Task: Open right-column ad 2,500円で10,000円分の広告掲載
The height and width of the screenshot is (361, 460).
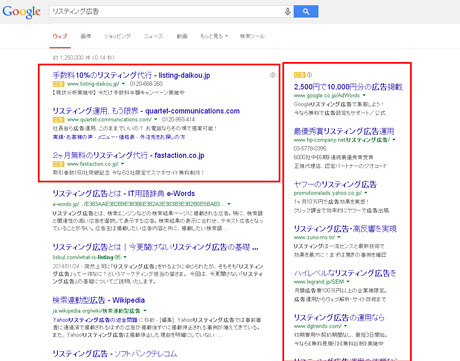Action: point(348,87)
